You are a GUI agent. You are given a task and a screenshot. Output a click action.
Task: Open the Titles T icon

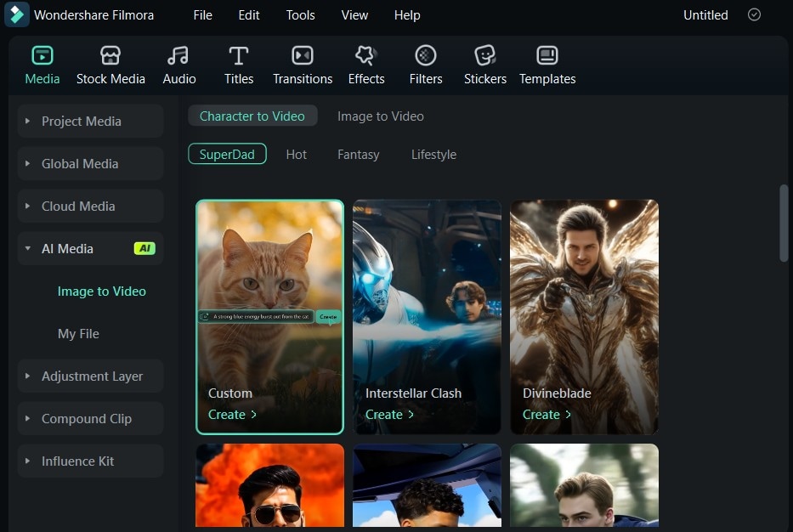[239, 55]
